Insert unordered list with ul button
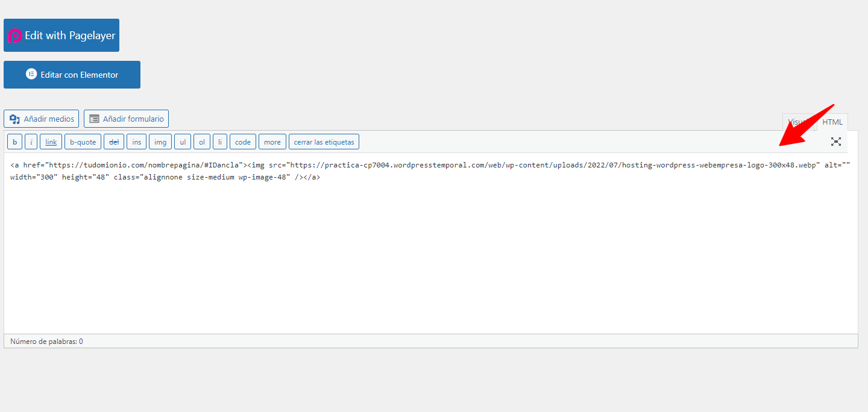The height and width of the screenshot is (412, 868). [183, 142]
